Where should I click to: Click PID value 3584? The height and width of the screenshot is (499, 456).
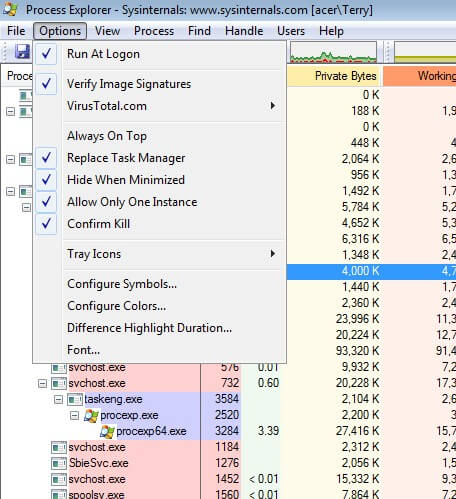pyautogui.click(x=227, y=399)
